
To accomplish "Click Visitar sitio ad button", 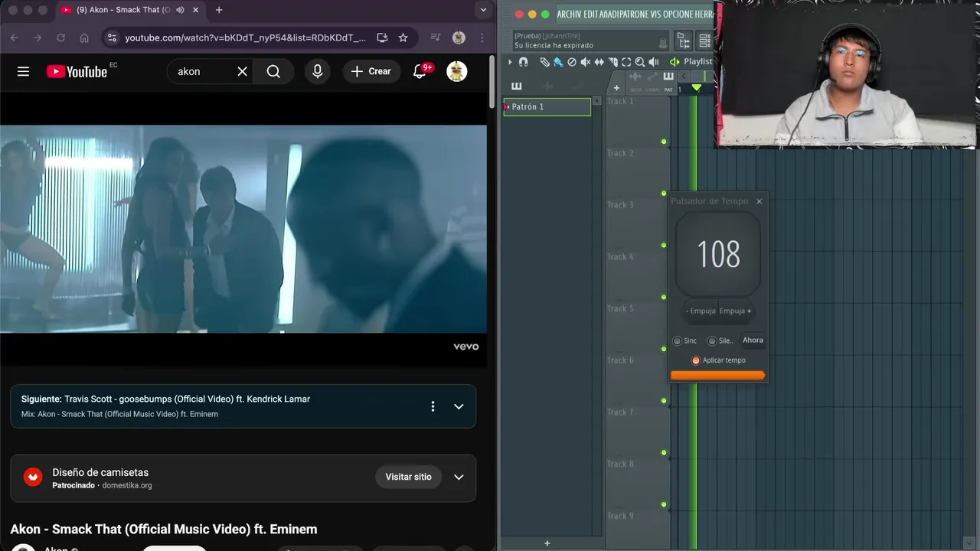I will 408,477.
